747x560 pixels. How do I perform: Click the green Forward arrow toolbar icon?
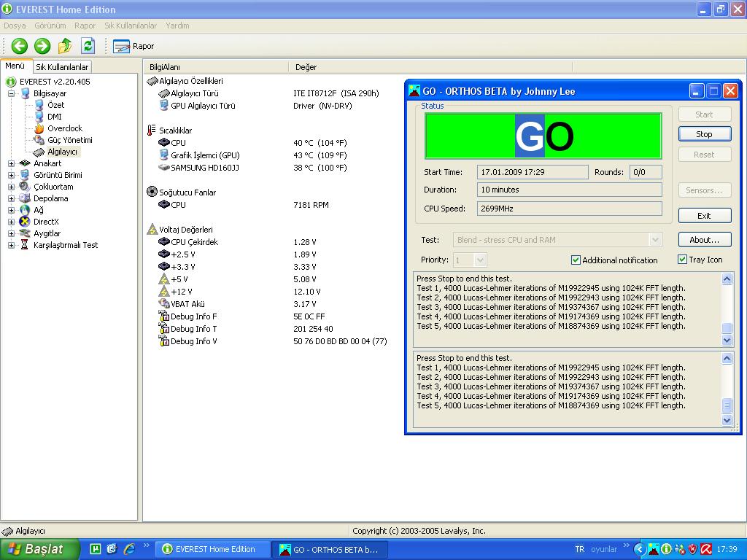pos(42,46)
